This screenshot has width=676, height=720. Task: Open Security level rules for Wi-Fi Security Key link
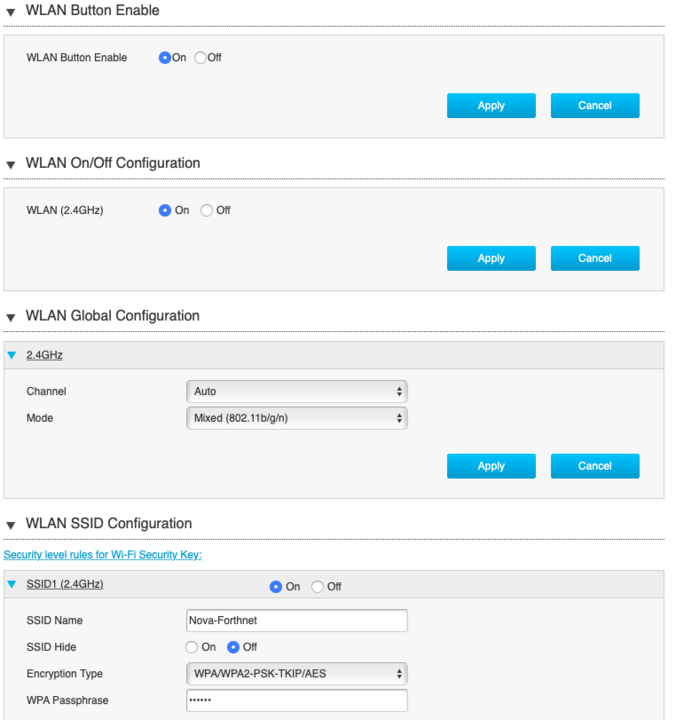(102, 555)
